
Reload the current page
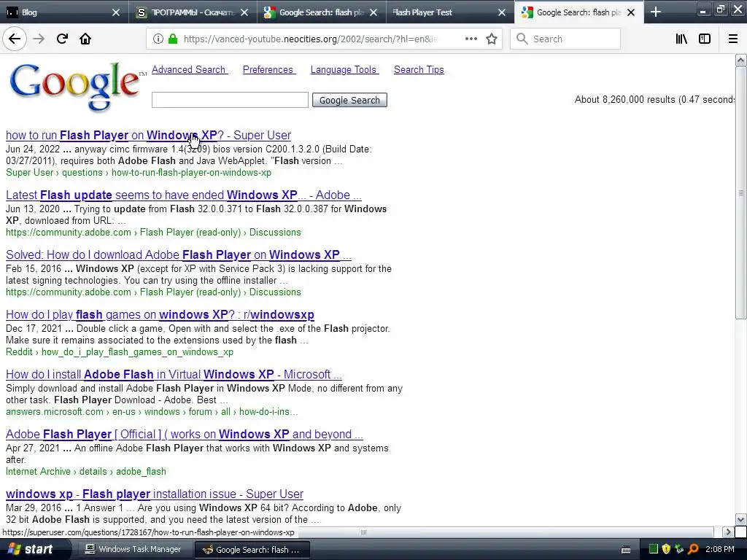[62, 39]
